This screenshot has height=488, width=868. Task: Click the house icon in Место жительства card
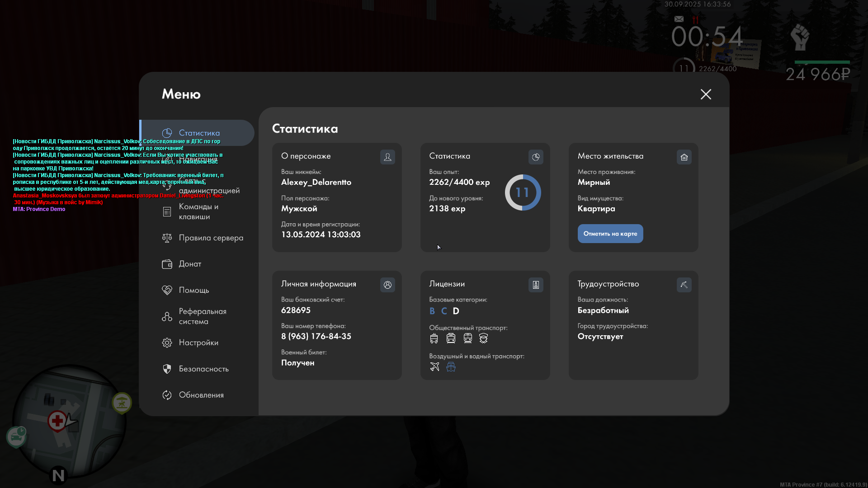(x=684, y=157)
